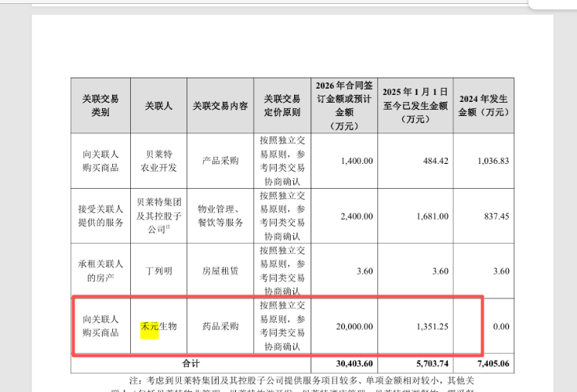
Task: Click the 1,681.00 amount
Action: [x=433, y=216]
